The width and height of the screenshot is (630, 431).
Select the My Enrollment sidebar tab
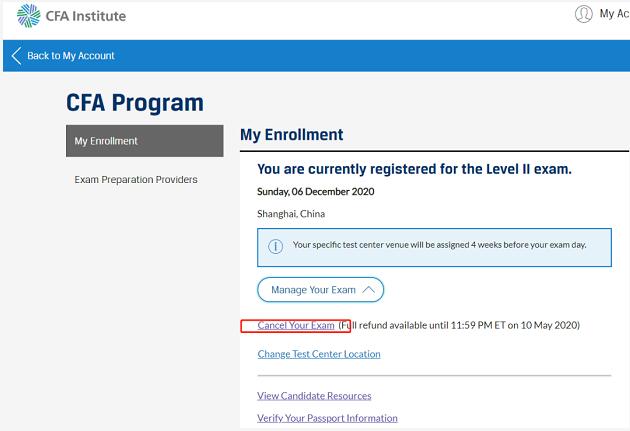pos(144,141)
